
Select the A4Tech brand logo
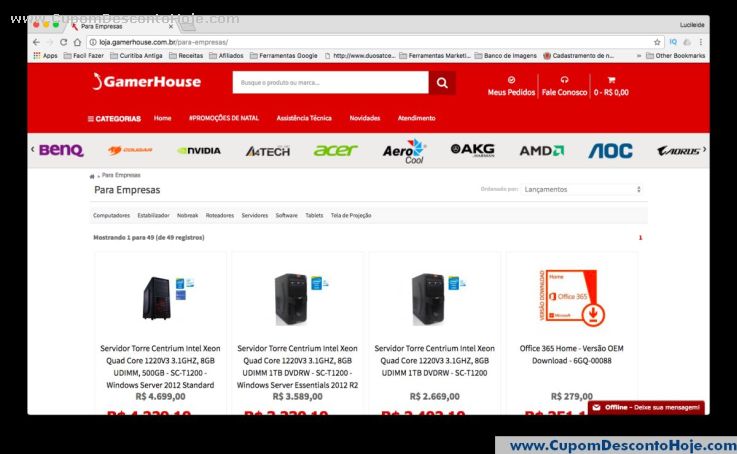[x=268, y=151]
